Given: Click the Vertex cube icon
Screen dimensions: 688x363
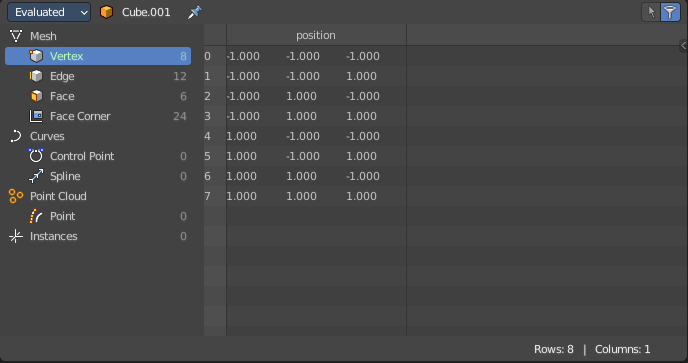Looking at the screenshot, I should [x=36, y=56].
